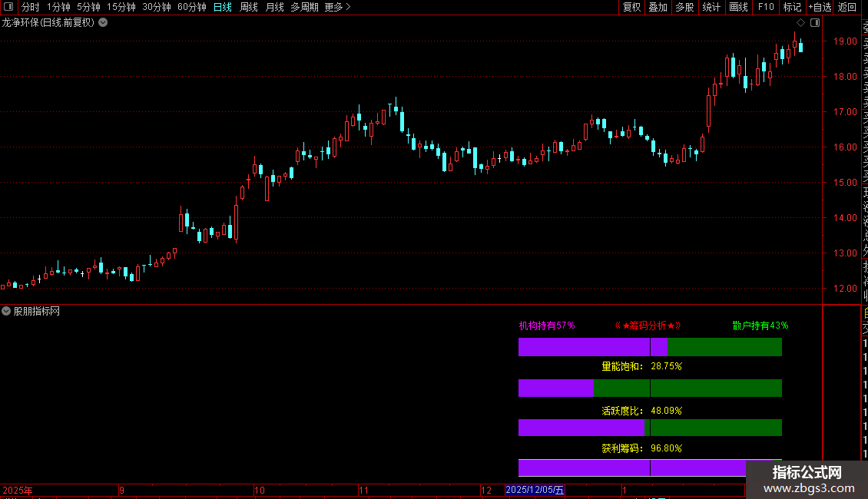Open 多周期 multi-period view
The height and width of the screenshot is (499, 868).
pos(304,7)
